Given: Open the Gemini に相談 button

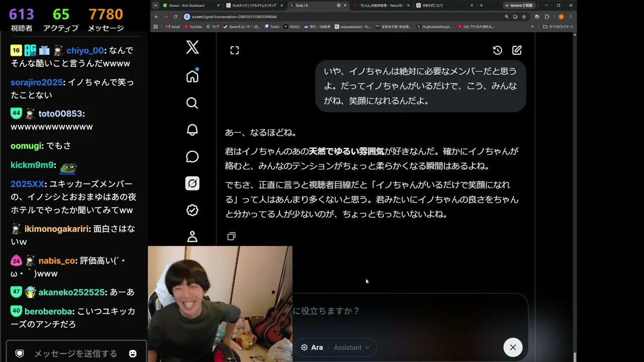Looking at the screenshot, I should click(519, 5).
